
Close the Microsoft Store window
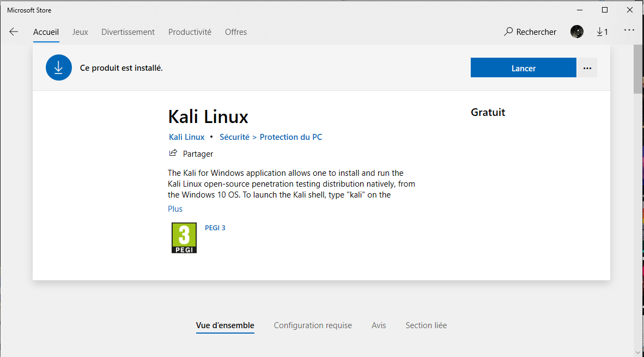[x=630, y=10]
